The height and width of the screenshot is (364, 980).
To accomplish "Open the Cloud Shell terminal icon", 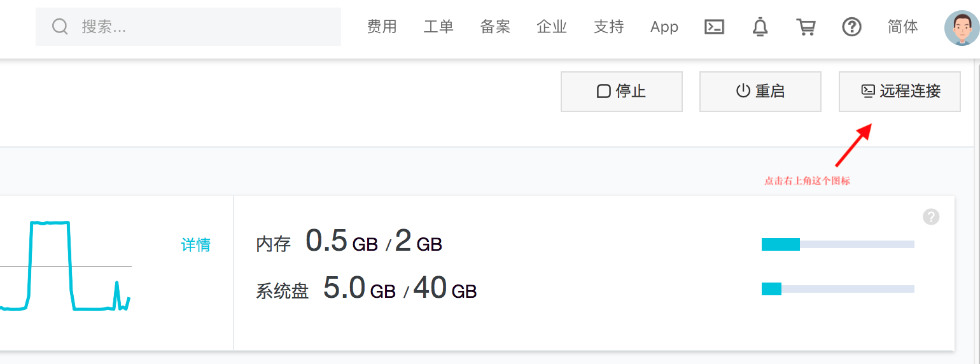I will 714,27.
